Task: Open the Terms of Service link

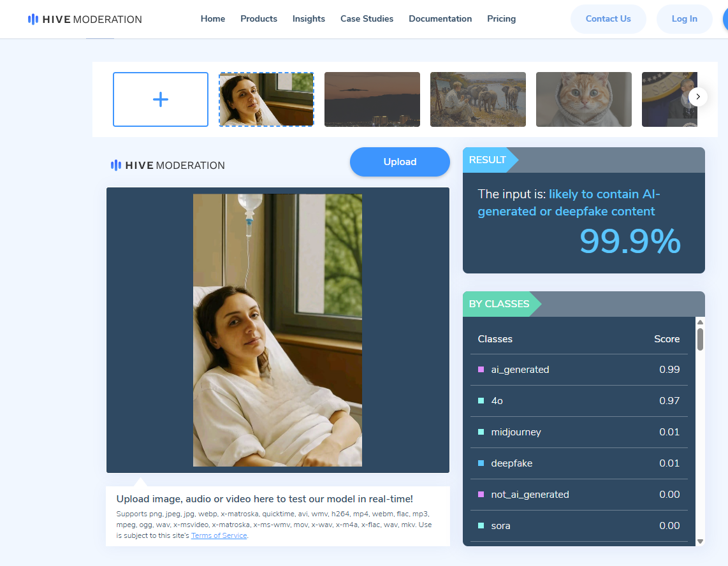Action: click(219, 535)
